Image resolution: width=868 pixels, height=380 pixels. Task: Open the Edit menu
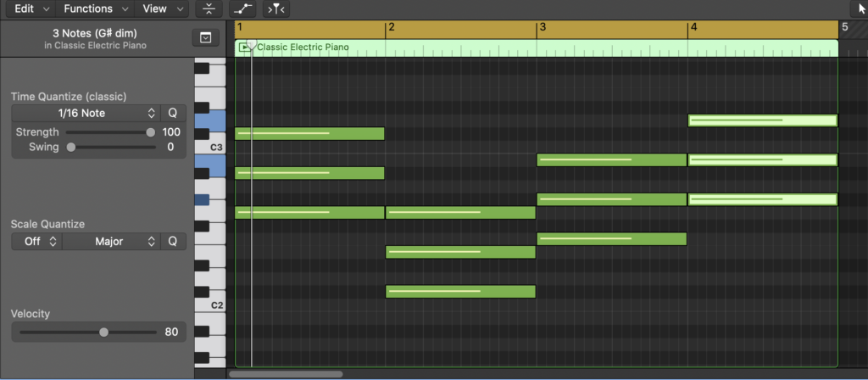click(31, 8)
